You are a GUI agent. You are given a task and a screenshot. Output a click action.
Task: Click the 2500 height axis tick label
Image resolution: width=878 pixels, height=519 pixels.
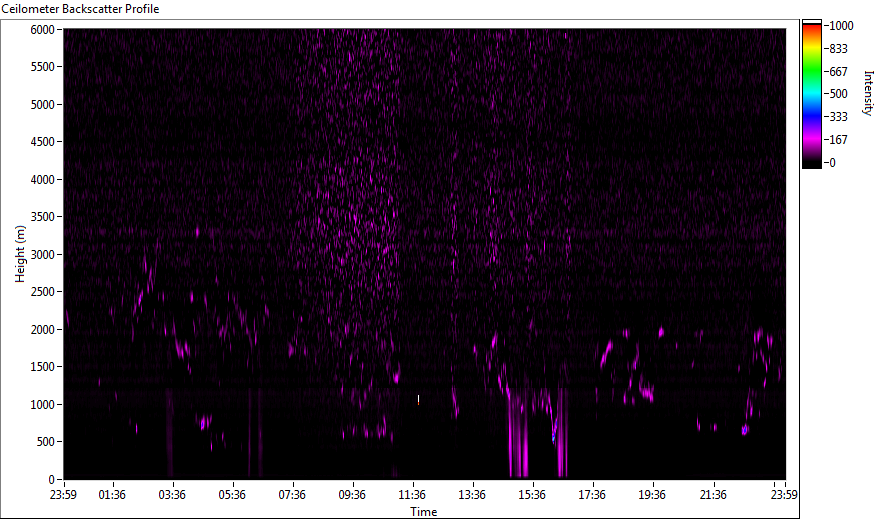(x=43, y=292)
